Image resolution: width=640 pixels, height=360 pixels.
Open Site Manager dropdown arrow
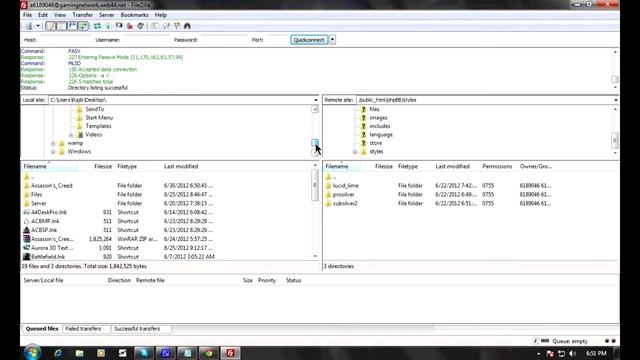pos(38,26)
